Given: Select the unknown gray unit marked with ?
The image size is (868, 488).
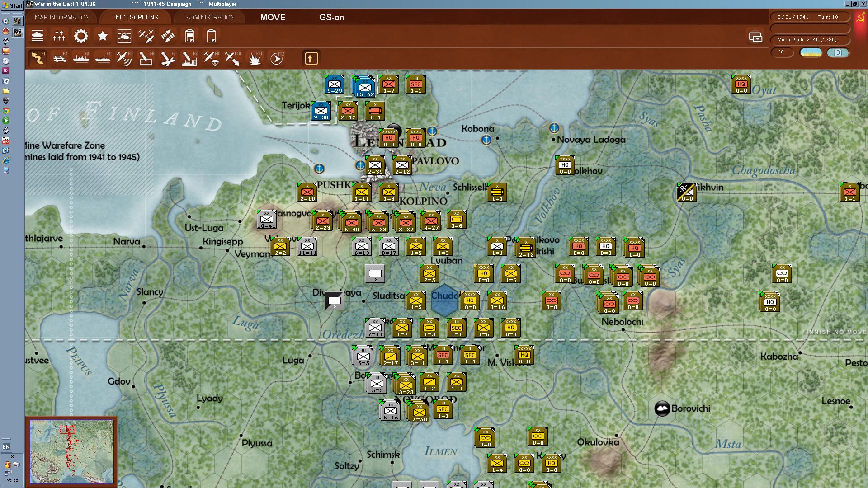Looking at the screenshot, I should point(375,274).
